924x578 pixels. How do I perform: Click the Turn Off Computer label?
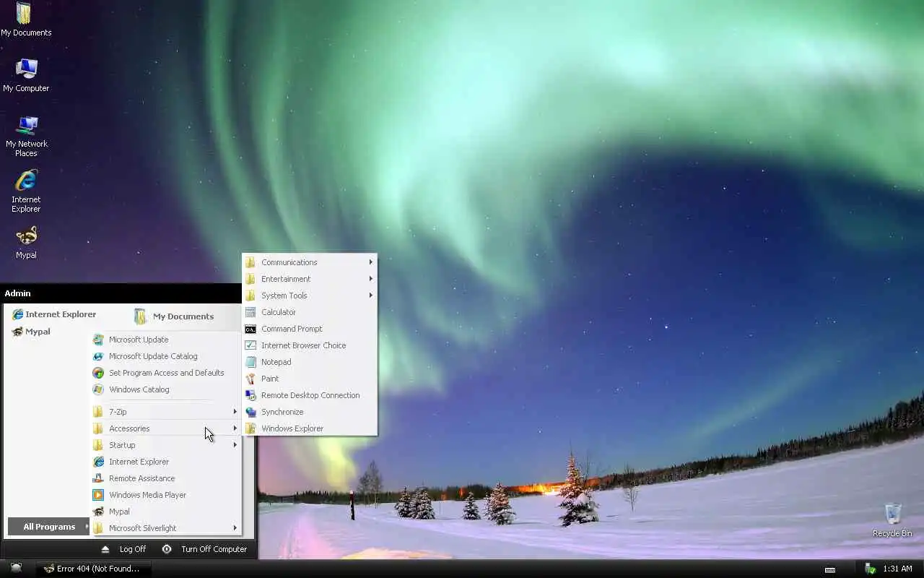(214, 549)
